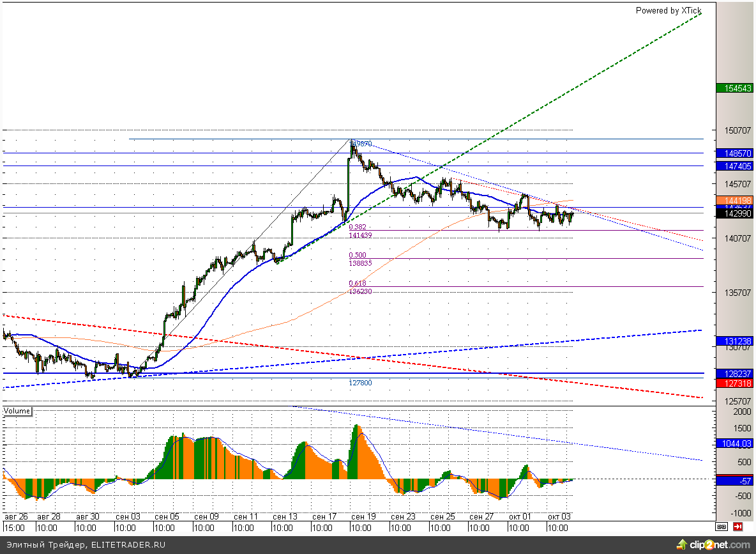Click the 0.500 Fibonacci level label
This screenshot has height=554, width=756.
pyautogui.click(x=357, y=255)
